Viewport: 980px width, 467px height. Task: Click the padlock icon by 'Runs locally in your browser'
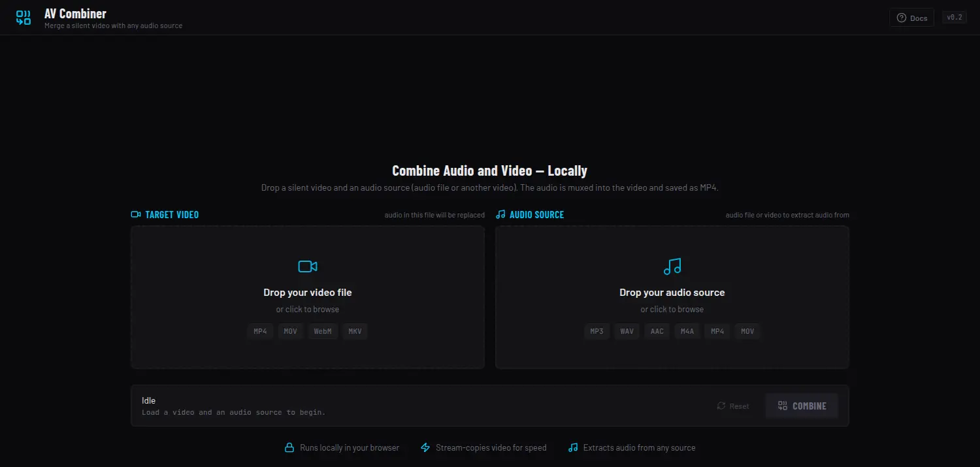click(289, 447)
